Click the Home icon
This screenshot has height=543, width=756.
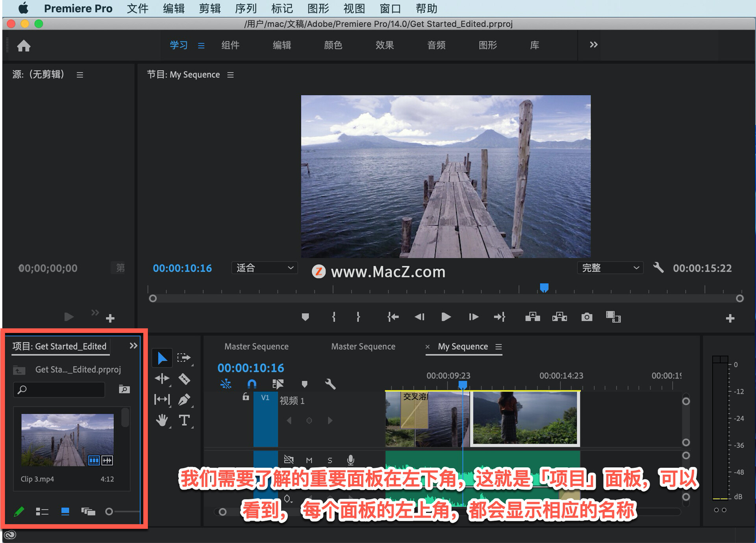click(24, 46)
